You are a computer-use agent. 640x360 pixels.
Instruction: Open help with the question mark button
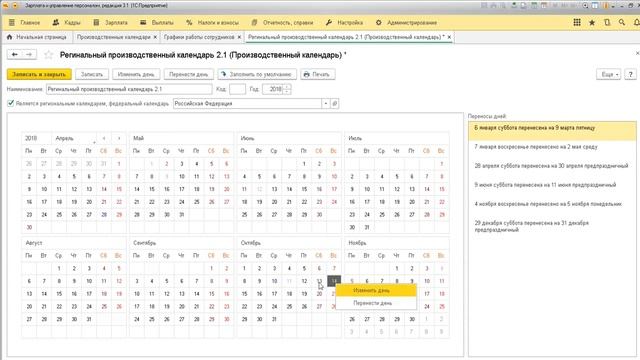(631, 74)
